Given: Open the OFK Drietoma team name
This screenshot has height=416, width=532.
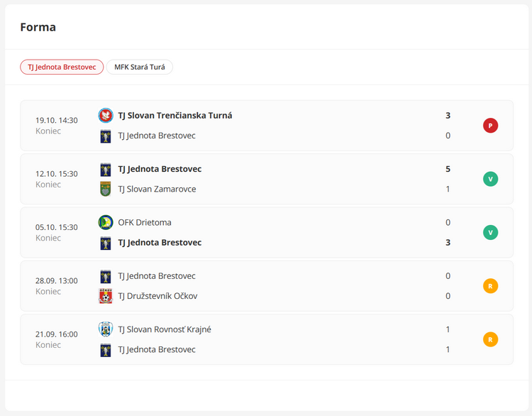Looking at the screenshot, I should 144,222.
